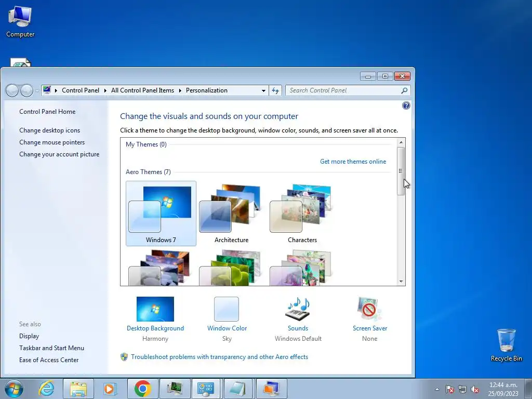Click the shield icon next to Troubleshoot
This screenshot has width=532, height=399.
coord(124,357)
